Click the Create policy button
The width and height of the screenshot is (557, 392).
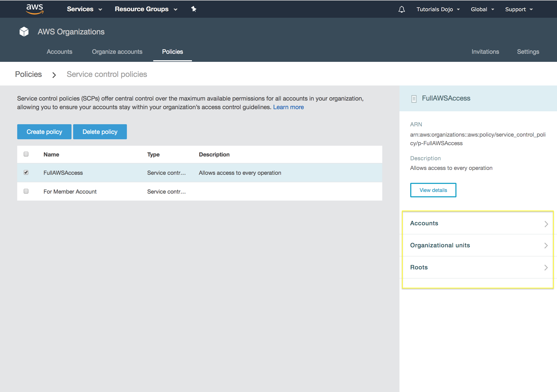[44, 132]
